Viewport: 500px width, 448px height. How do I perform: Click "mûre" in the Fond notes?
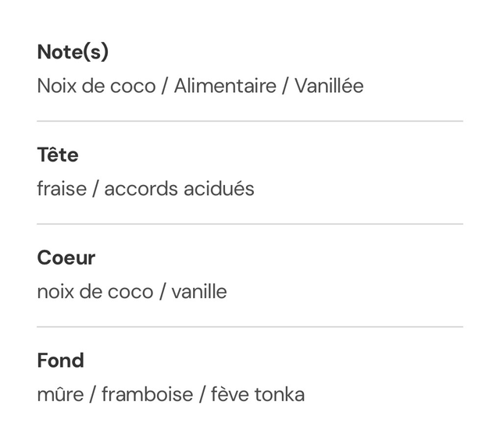(60, 394)
